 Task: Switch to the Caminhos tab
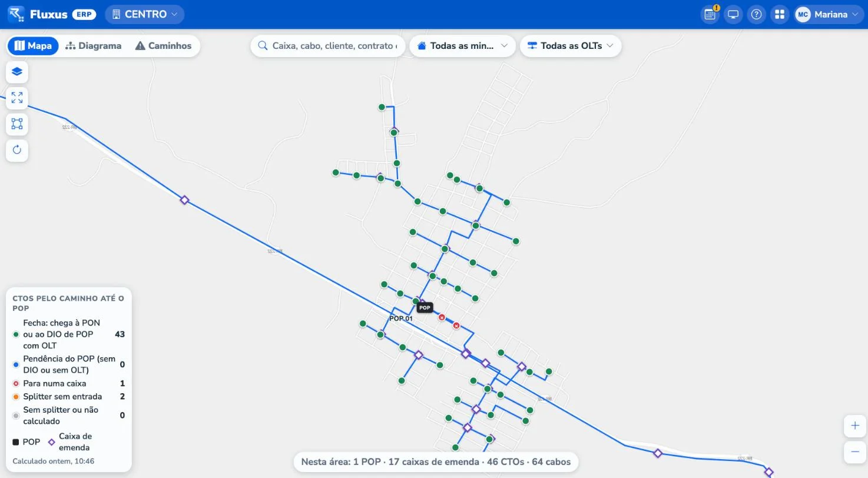pos(164,45)
